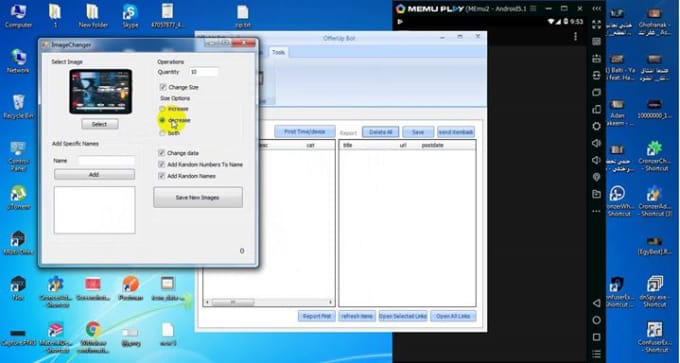Toggle MEmu fullscreen icon in sidebar
This screenshot has height=363, width=680.
(x=597, y=25)
